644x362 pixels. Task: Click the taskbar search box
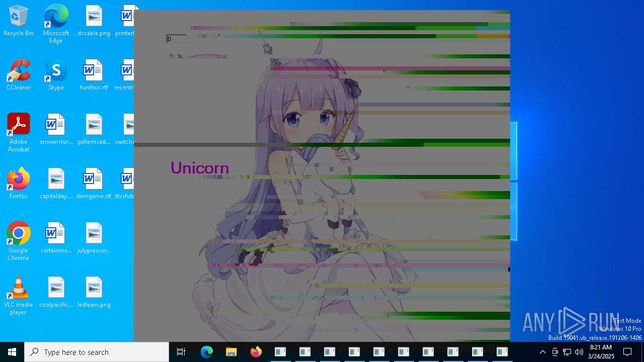97,352
